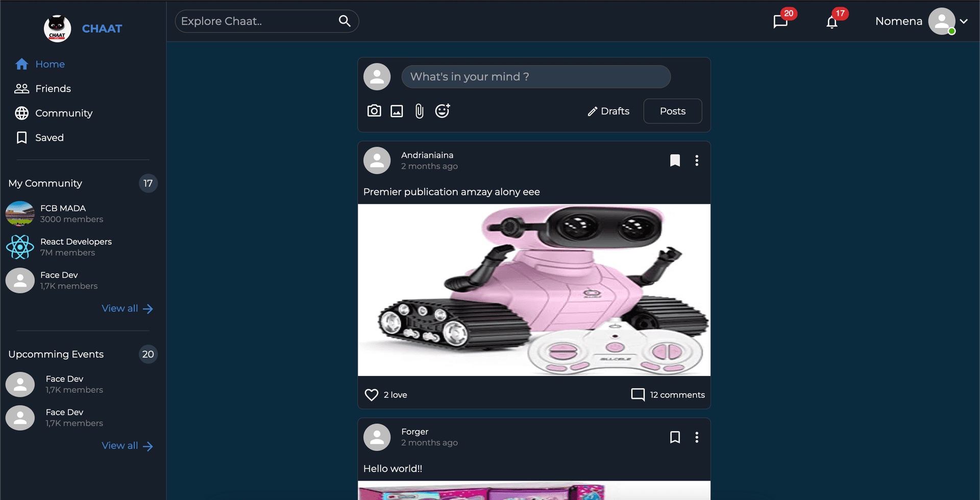This screenshot has width=980, height=500.
Task: Open the messages chat icon
Action: point(780,21)
